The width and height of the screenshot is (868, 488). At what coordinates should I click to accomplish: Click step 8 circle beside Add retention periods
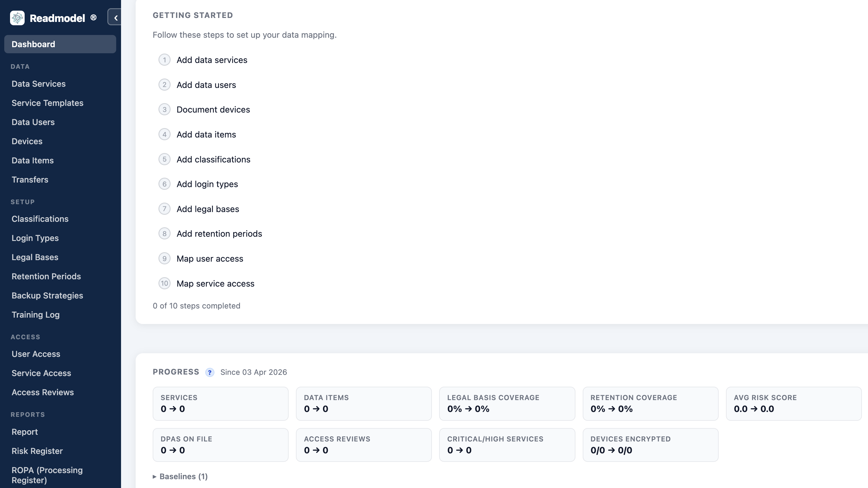pos(165,234)
